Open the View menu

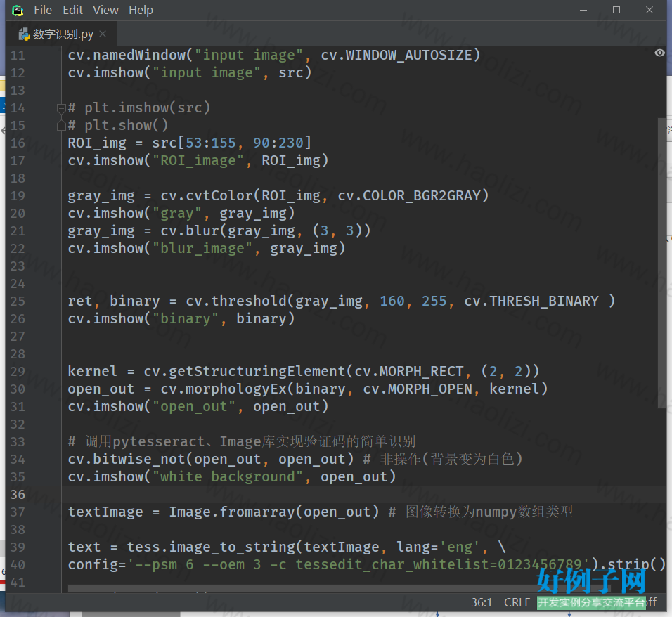(105, 10)
